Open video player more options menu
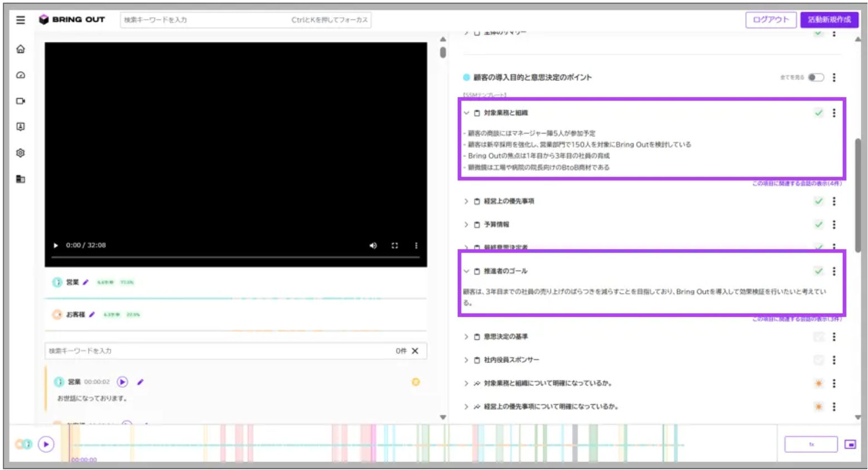 [416, 246]
